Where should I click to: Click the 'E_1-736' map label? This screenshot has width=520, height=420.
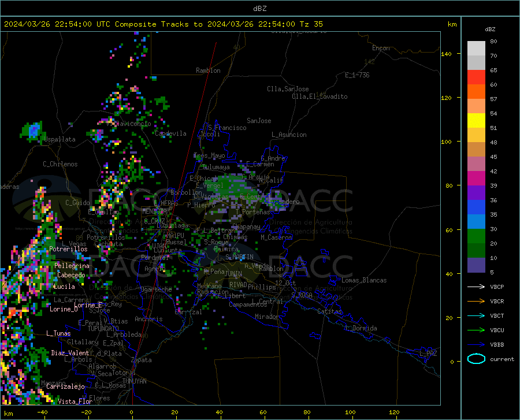coord(357,75)
